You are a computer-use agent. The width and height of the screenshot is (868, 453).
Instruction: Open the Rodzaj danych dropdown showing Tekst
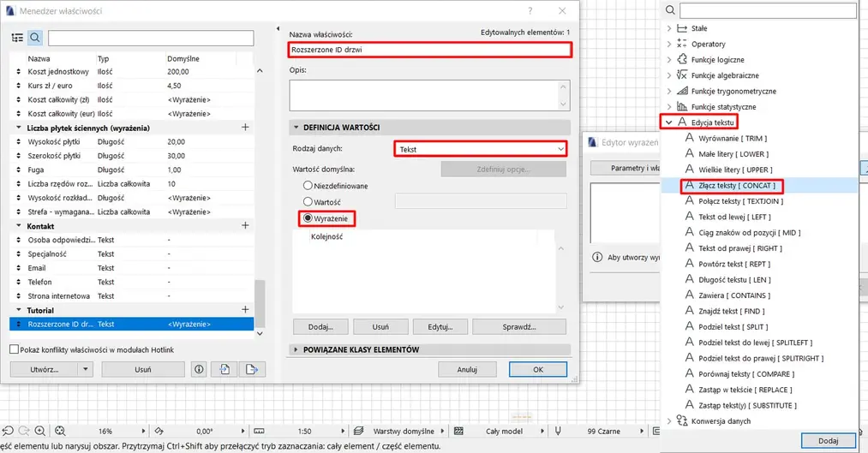(x=481, y=149)
